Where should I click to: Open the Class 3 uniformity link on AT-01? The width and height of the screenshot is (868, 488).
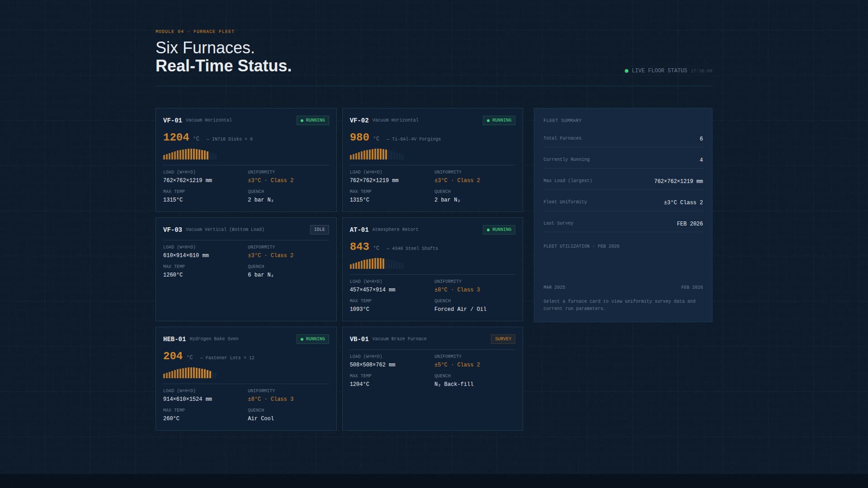[x=468, y=290]
